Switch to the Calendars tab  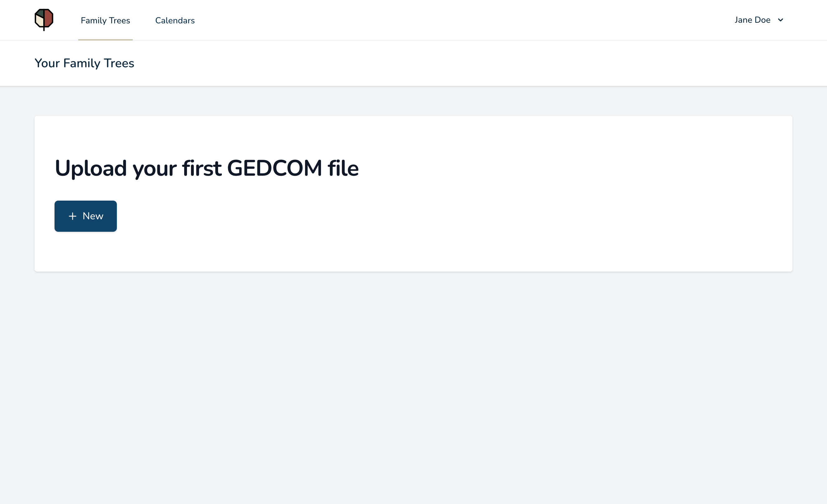coord(175,21)
